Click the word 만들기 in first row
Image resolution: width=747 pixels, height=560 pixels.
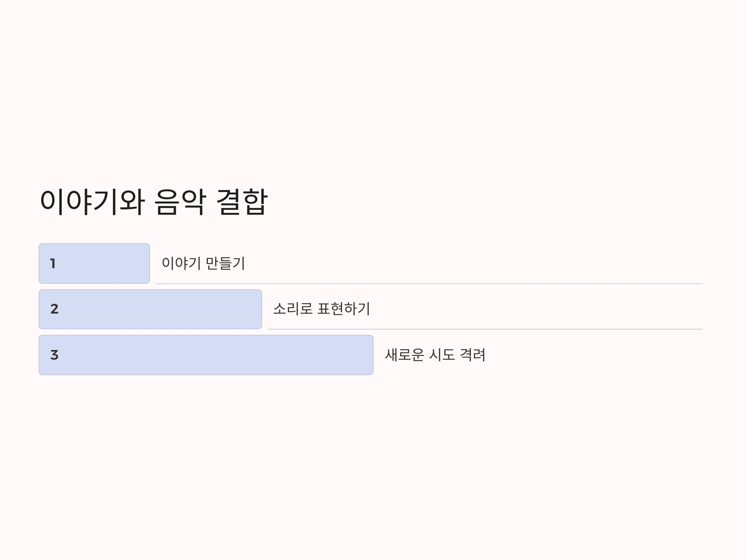[225, 263]
